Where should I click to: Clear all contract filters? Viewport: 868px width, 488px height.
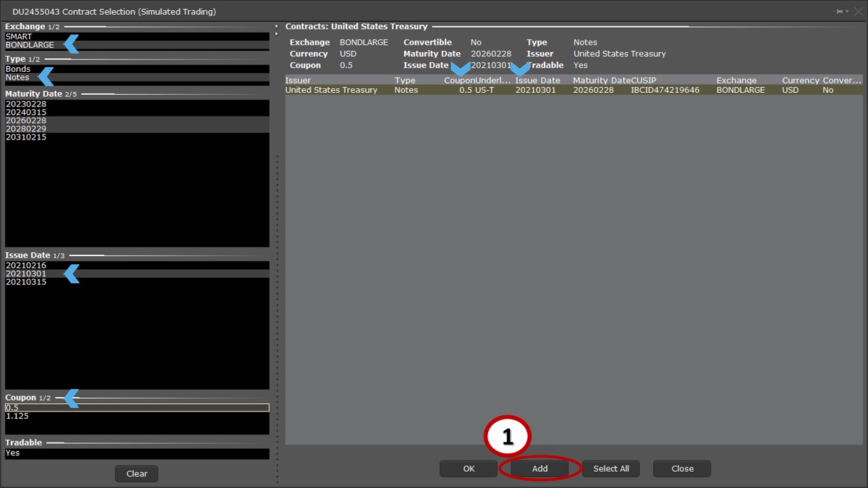(x=136, y=474)
